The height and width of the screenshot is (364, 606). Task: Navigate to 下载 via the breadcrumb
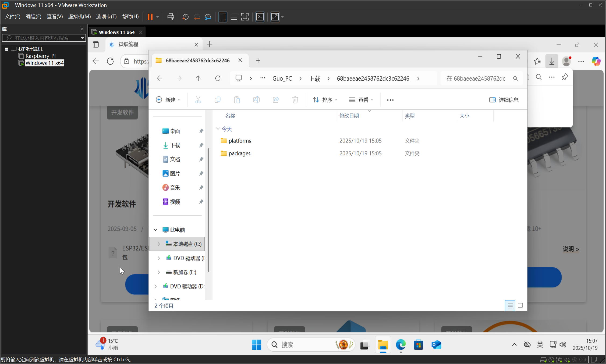tap(314, 78)
